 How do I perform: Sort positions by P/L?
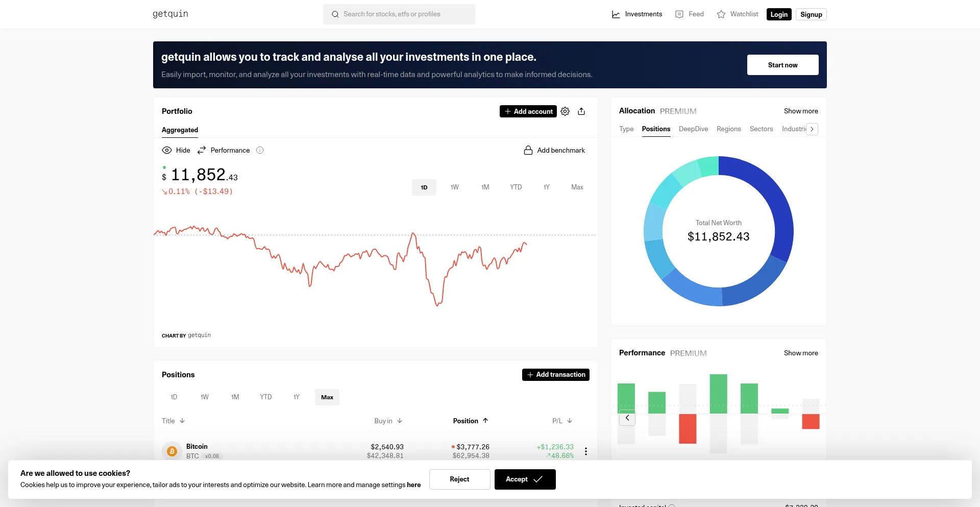point(562,421)
